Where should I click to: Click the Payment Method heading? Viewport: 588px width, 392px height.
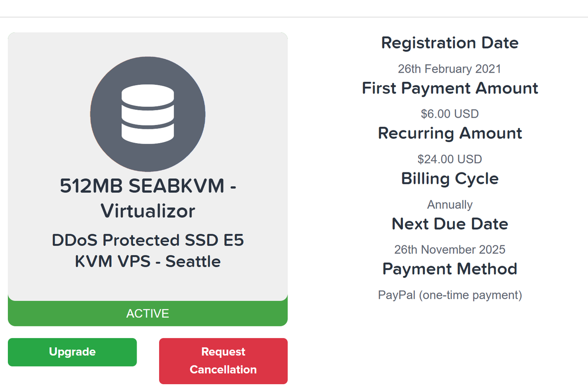coord(449,269)
